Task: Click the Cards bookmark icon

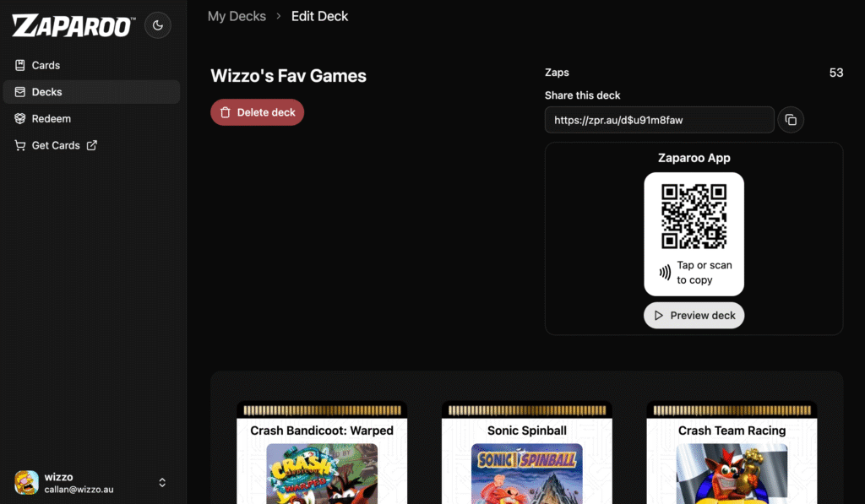Action: click(20, 65)
